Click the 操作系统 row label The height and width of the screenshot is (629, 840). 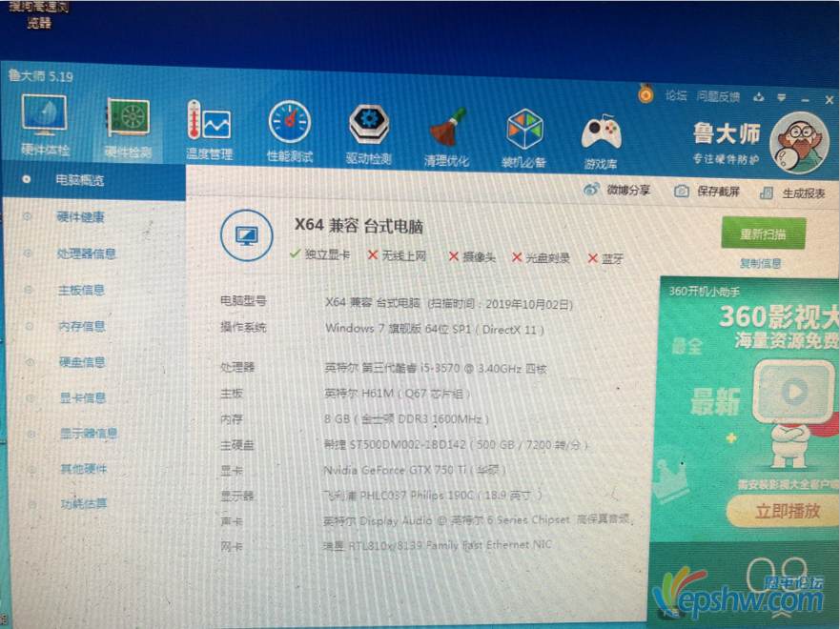pyautogui.click(x=244, y=327)
